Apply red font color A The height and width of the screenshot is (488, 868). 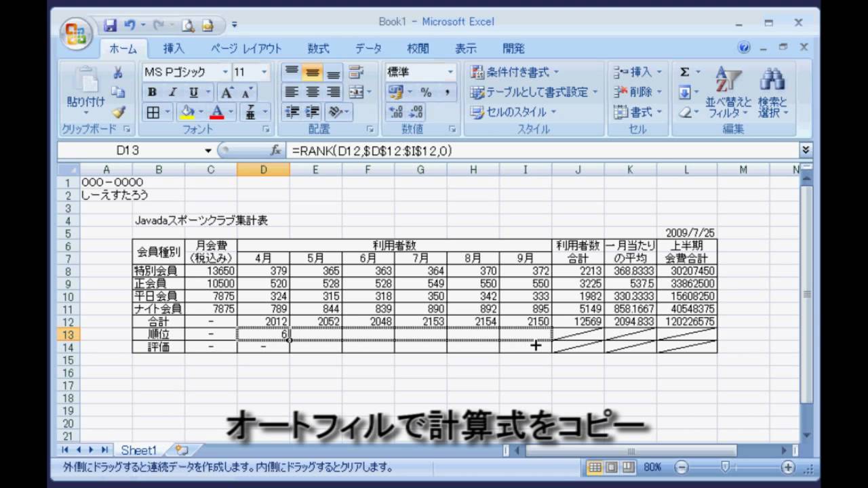[217, 113]
